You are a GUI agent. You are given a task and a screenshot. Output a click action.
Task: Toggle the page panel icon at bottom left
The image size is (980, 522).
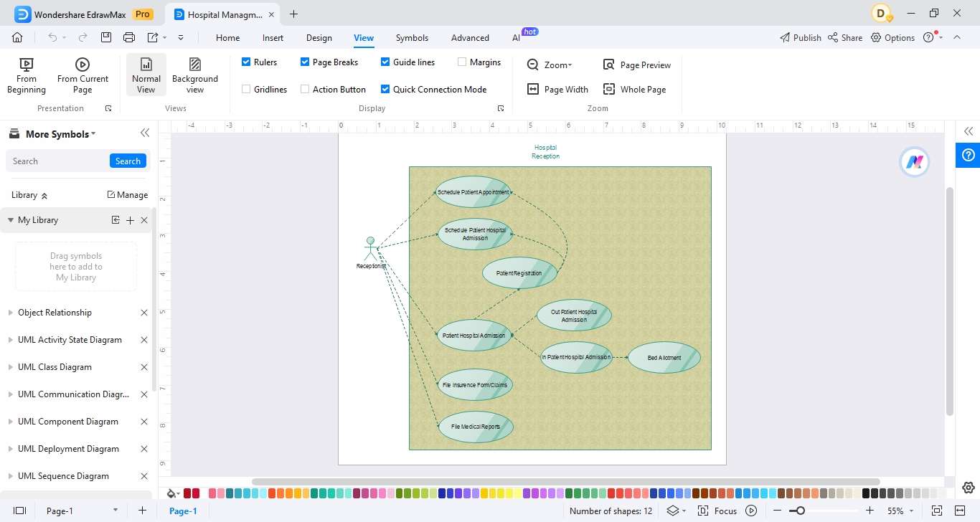pyautogui.click(x=20, y=511)
